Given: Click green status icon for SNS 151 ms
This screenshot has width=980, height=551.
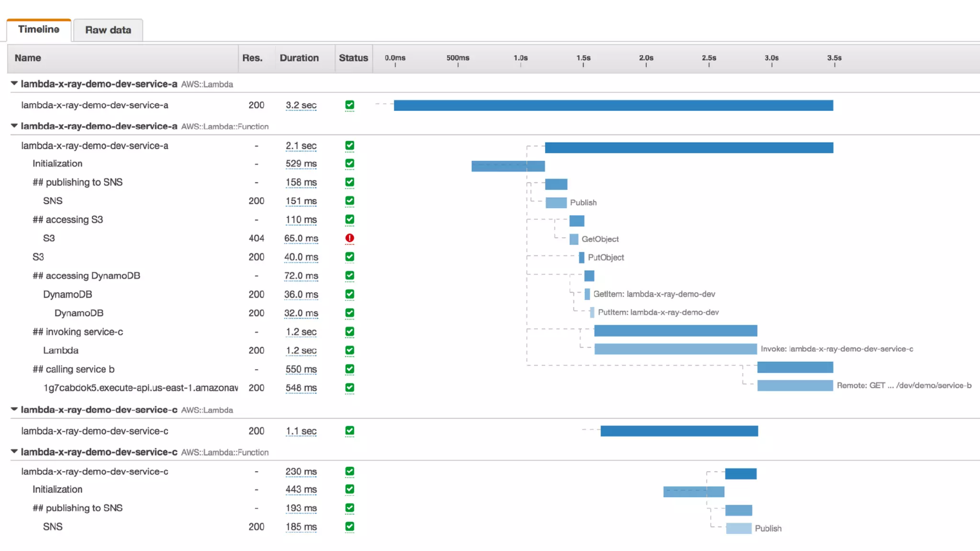Looking at the screenshot, I should [x=350, y=201].
